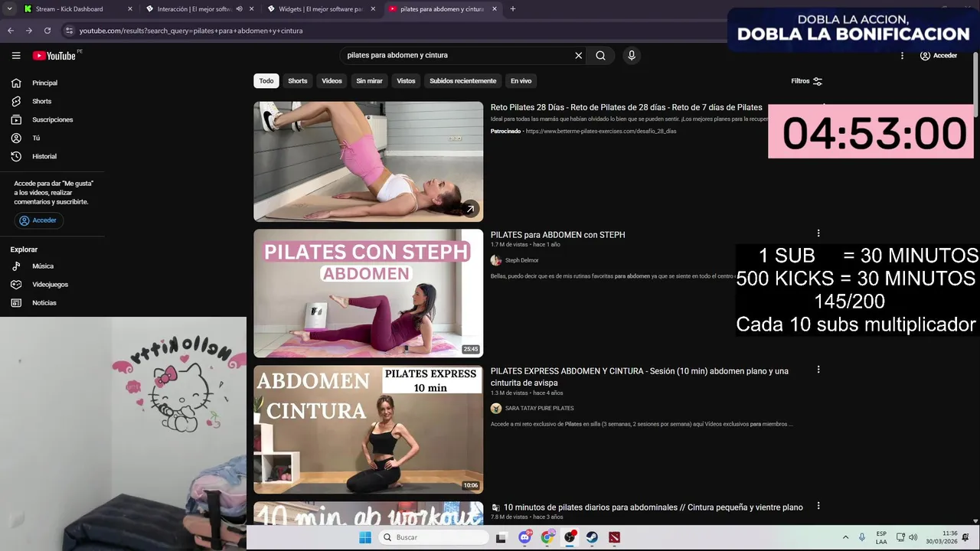The image size is (980, 551).
Task: Open Discord from the taskbar
Action: coord(524,537)
